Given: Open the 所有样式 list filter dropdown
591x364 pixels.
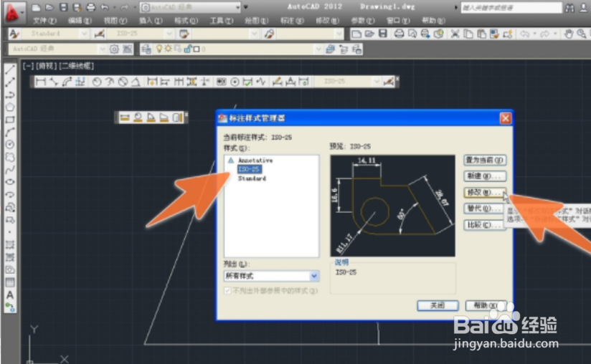Looking at the screenshot, I should 314,276.
